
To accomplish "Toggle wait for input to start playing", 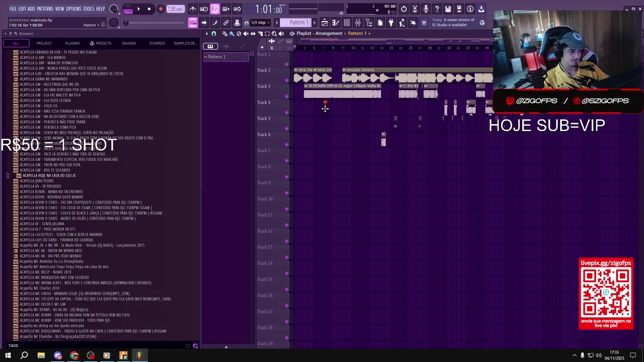I will pos(204,9).
